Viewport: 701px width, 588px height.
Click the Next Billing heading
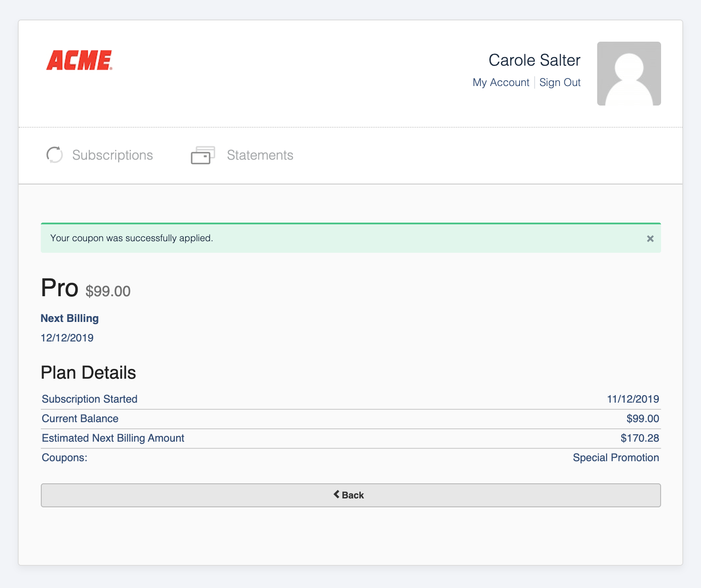click(70, 318)
